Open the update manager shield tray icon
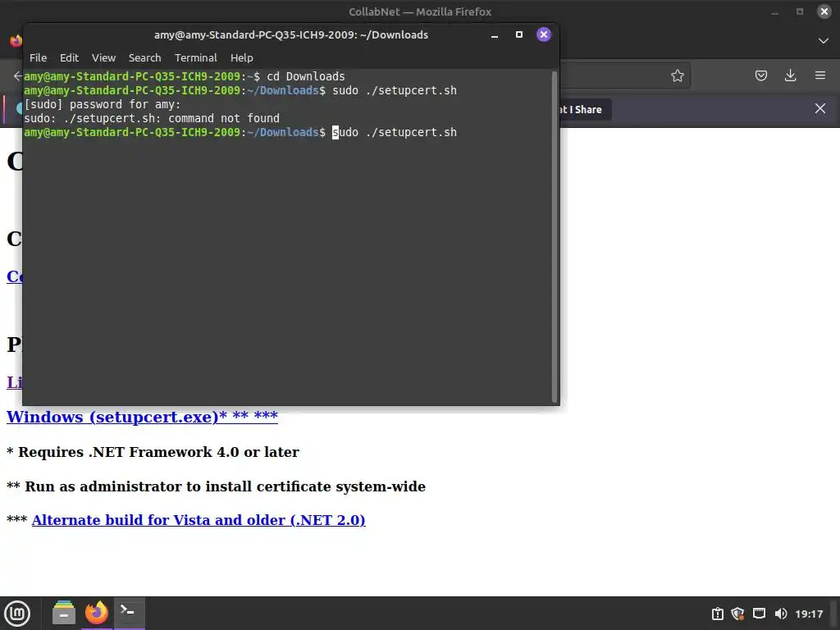Viewport: 840px width, 630px height. click(737, 614)
